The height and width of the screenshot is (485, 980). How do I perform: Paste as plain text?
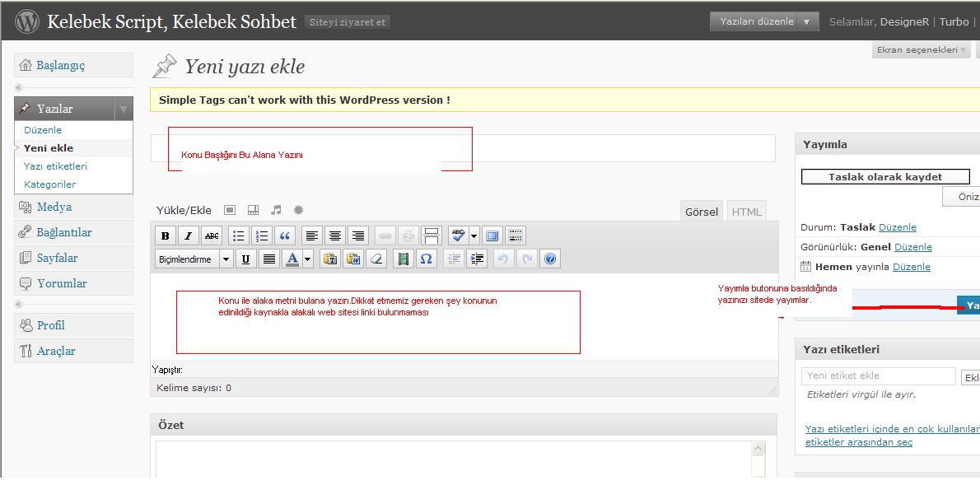pyautogui.click(x=330, y=259)
